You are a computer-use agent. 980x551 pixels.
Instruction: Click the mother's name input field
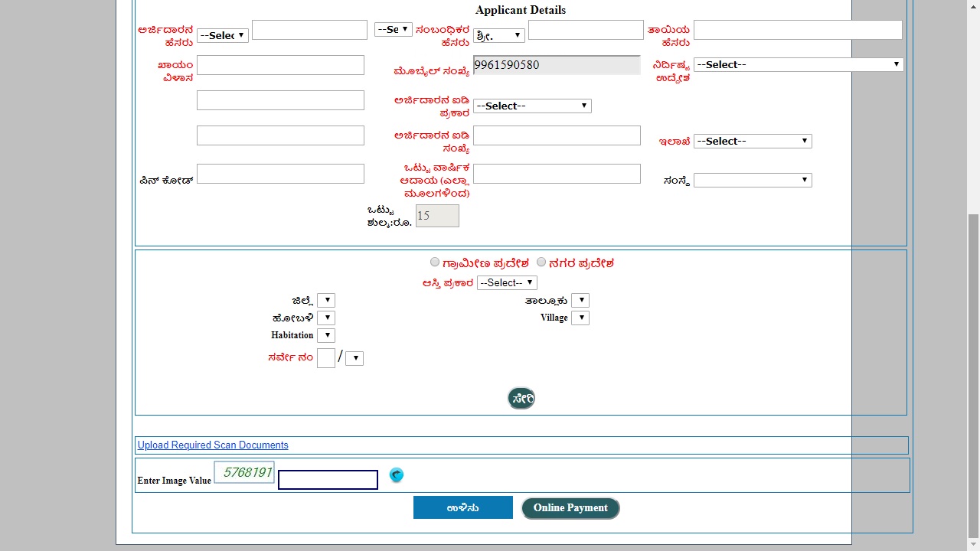coord(798,30)
